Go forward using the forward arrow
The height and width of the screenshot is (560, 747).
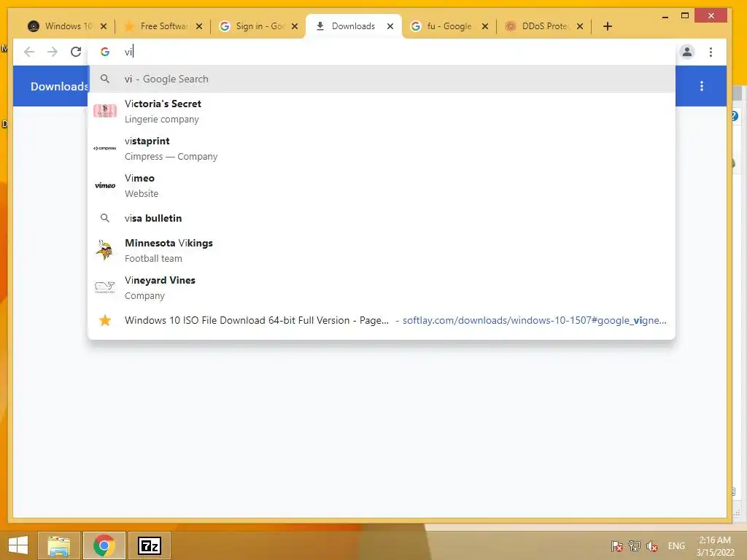pyautogui.click(x=53, y=52)
